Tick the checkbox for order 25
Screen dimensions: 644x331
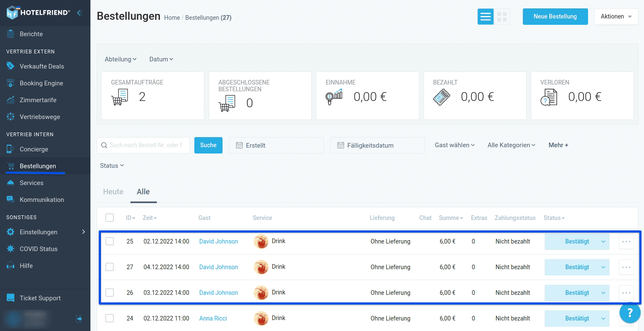(110, 241)
